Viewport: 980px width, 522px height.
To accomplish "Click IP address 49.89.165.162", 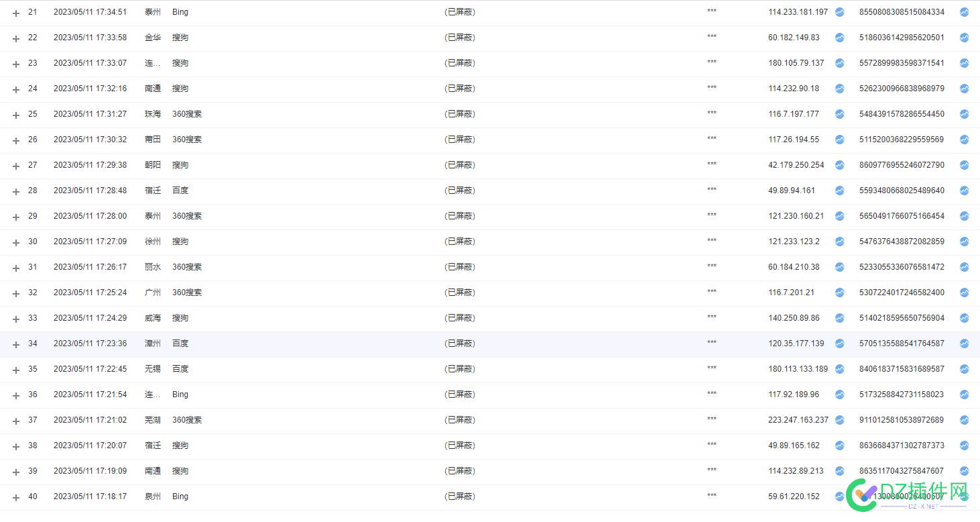I will tap(794, 446).
